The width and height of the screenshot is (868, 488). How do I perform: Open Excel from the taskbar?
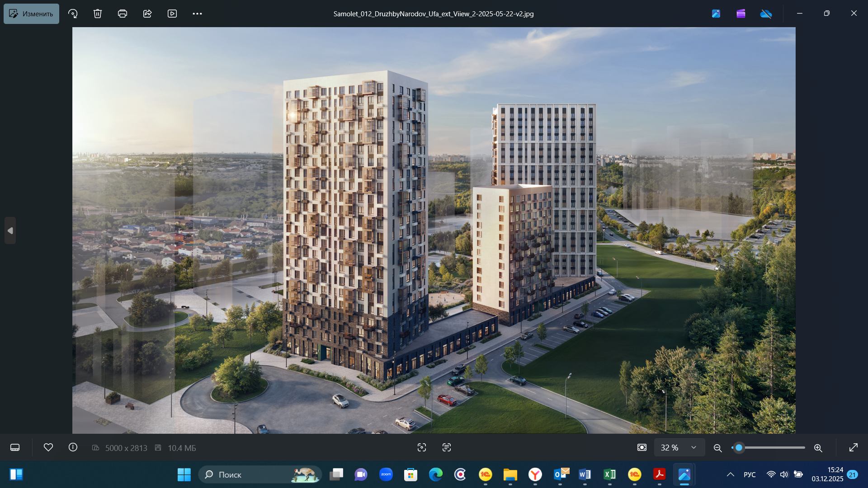609,474
